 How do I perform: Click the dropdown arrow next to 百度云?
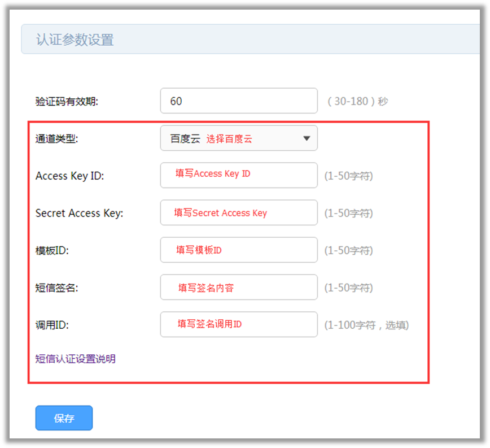307,138
